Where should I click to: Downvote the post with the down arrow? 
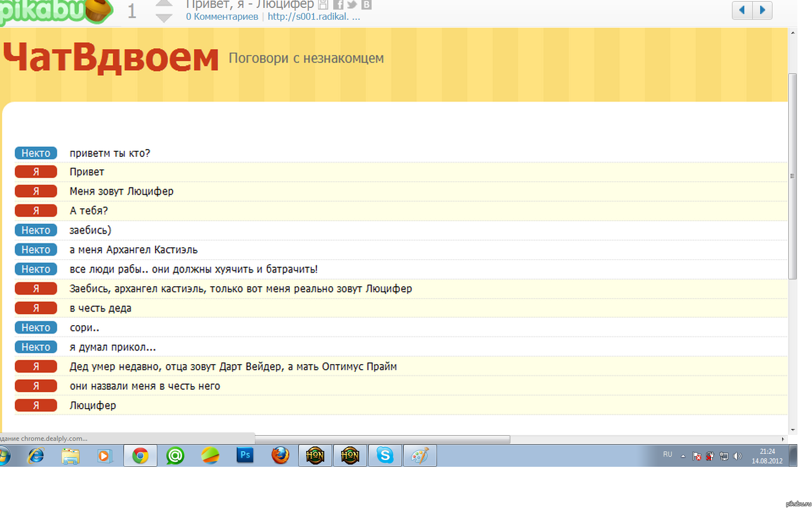pos(164,18)
